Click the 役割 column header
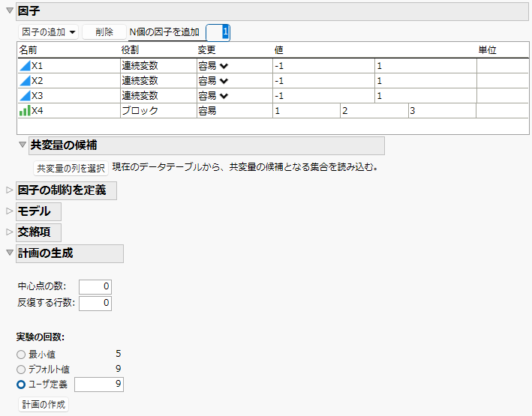Viewport: 532px width, 416px height. pyautogui.click(x=130, y=50)
